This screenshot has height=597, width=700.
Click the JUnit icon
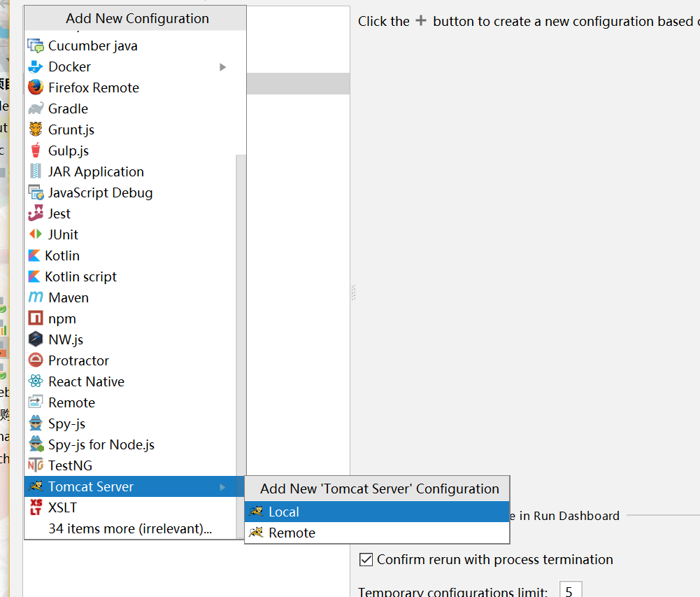pos(36,234)
